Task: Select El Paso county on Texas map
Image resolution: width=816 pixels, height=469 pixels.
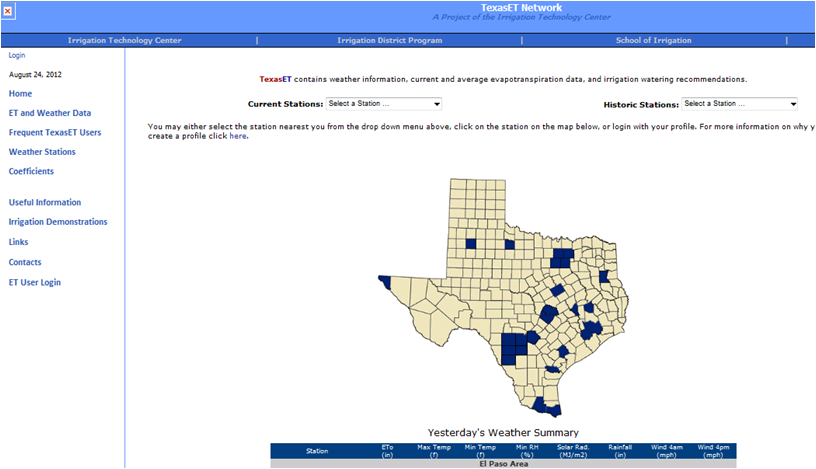Action: tap(385, 282)
